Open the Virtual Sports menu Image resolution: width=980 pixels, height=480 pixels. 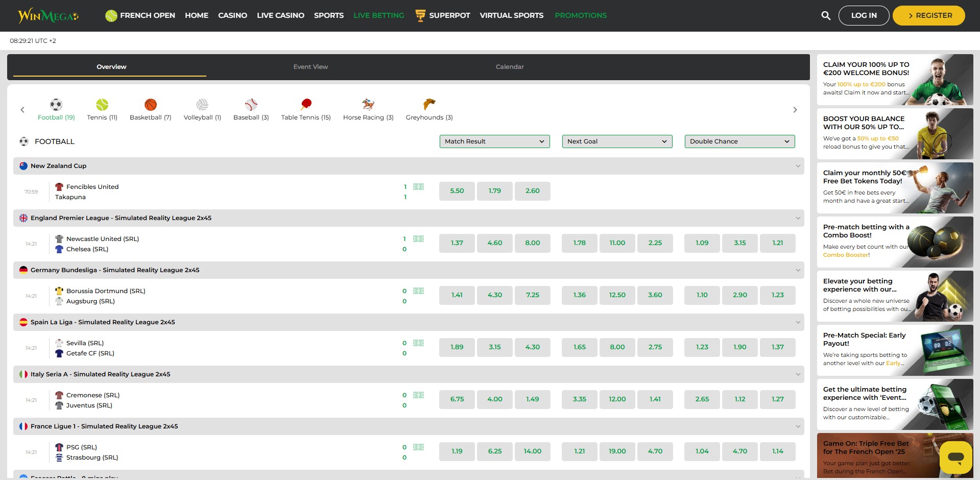(511, 15)
